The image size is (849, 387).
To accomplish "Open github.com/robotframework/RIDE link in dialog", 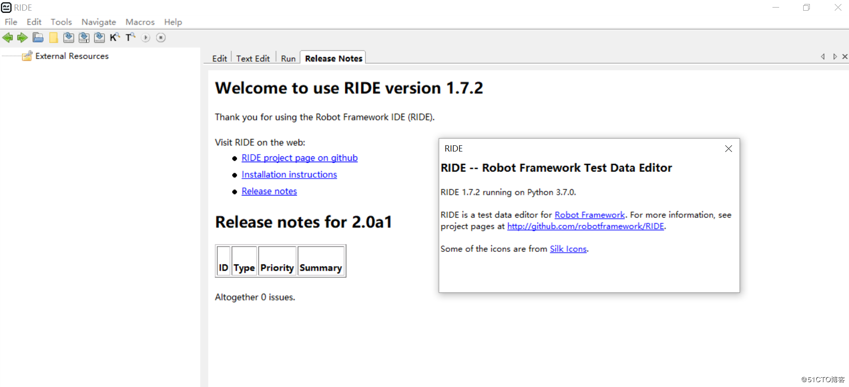I will [x=585, y=227].
